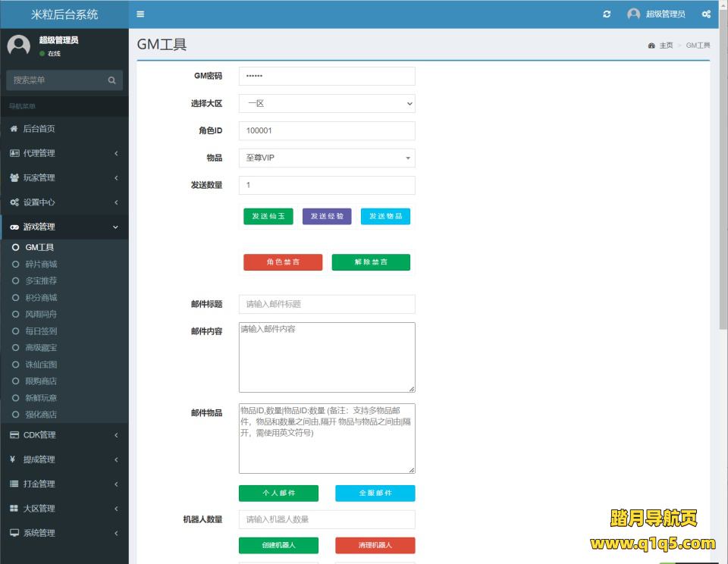Open the 每日签到 menu item
This screenshot has width=728, height=564.
tap(41, 331)
